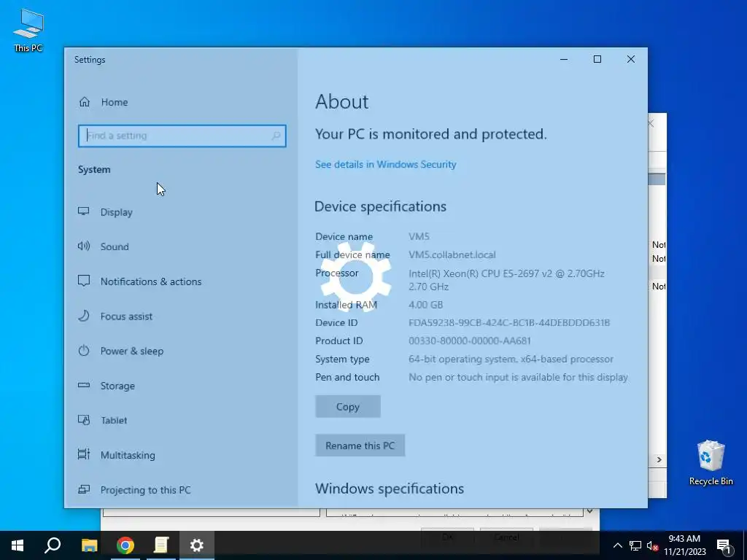Screen dimensions: 747x560
Task: Select the Recycle Bin desktop icon
Action: pos(711,463)
